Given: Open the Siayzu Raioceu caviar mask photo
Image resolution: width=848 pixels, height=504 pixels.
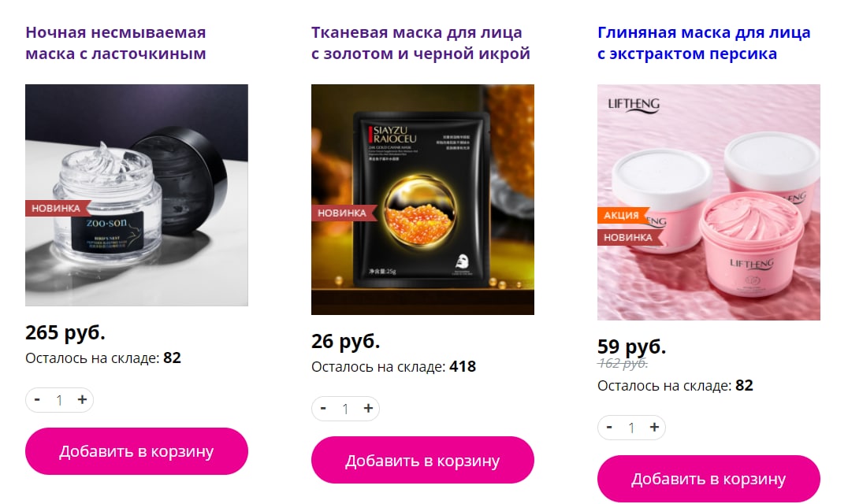Looking at the screenshot, I should (x=422, y=199).
